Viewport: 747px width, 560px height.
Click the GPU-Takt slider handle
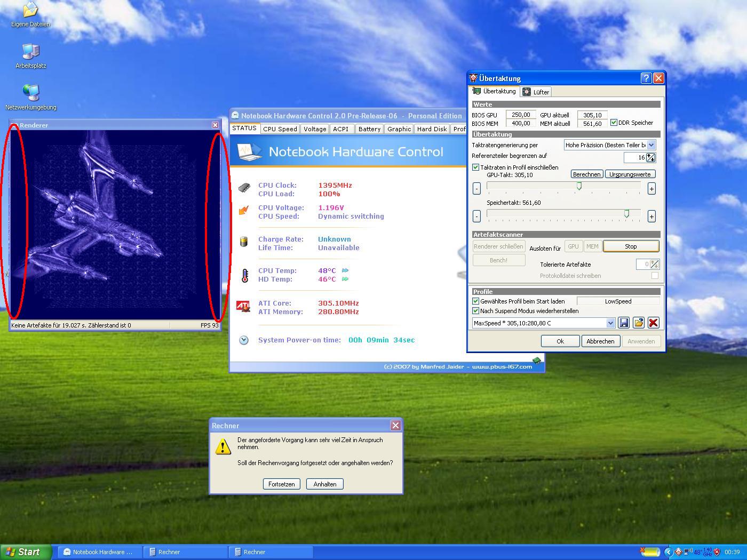579,186
